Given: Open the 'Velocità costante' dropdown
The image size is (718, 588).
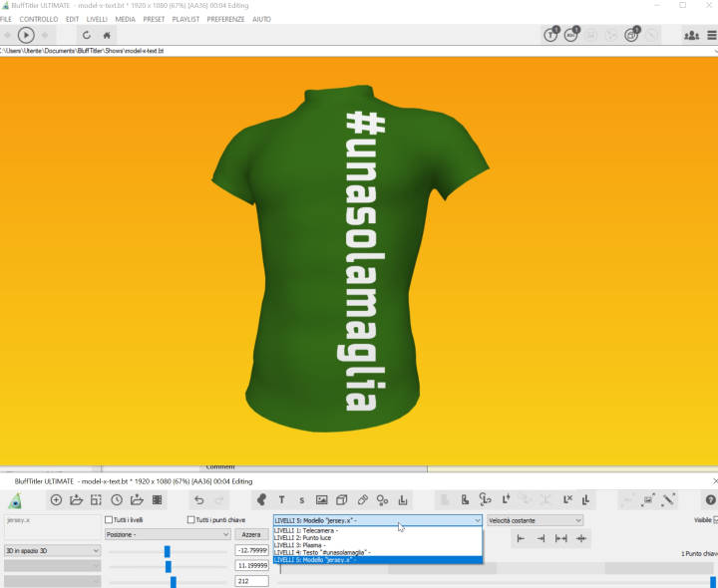Looking at the screenshot, I should (x=535, y=521).
